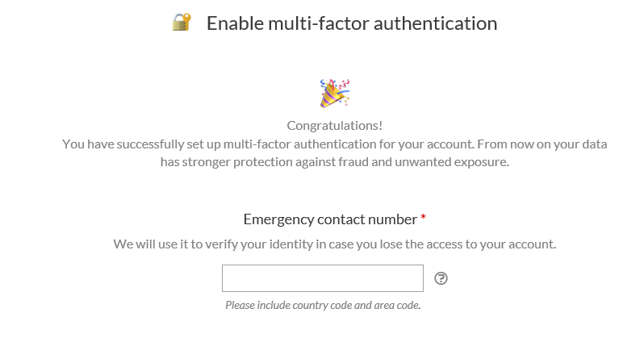Click the 'has stronger protection against fraud' line
Image resolution: width=644 pixels, height=342 pixels.
(x=335, y=162)
